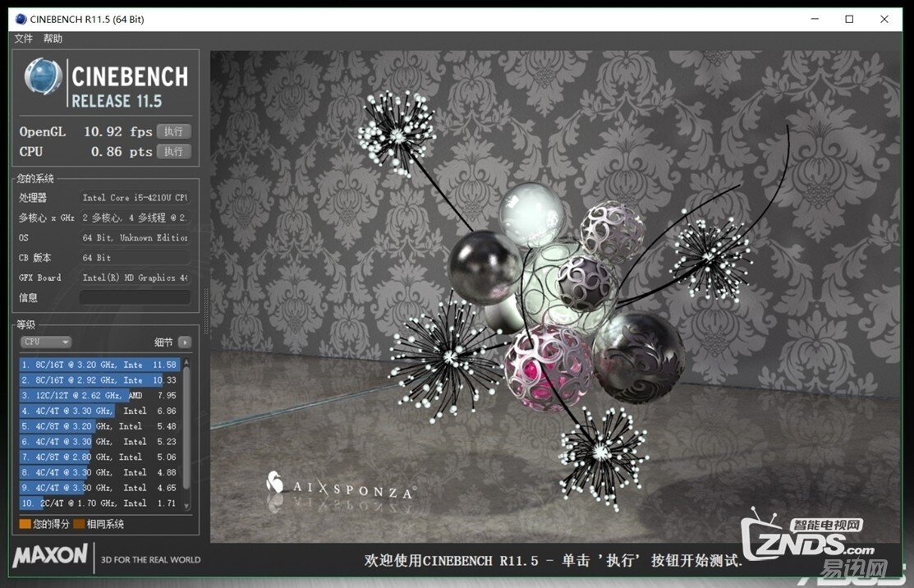The width and height of the screenshot is (914, 588).
Task: Click the CINEBENCH sphere logo icon
Action: 44,76
